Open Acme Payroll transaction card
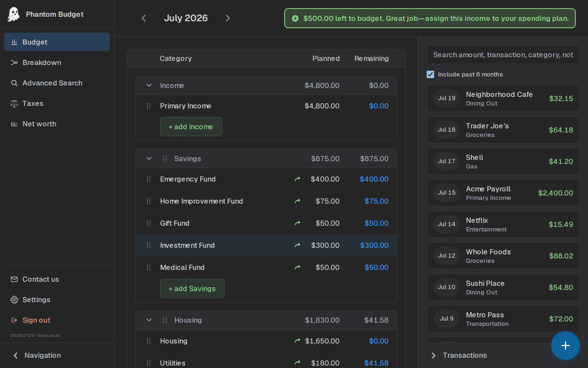Viewport: 588px width, 368px height. point(503,193)
